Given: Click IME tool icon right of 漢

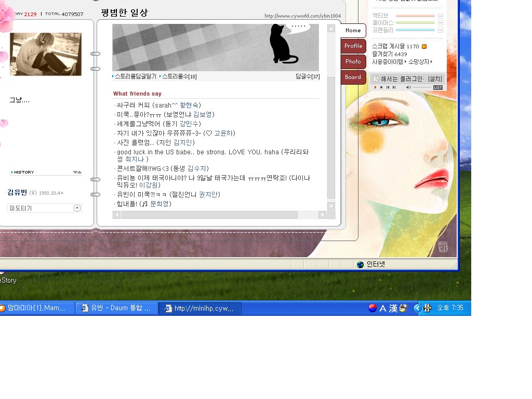Looking at the screenshot, I should click(x=403, y=308).
